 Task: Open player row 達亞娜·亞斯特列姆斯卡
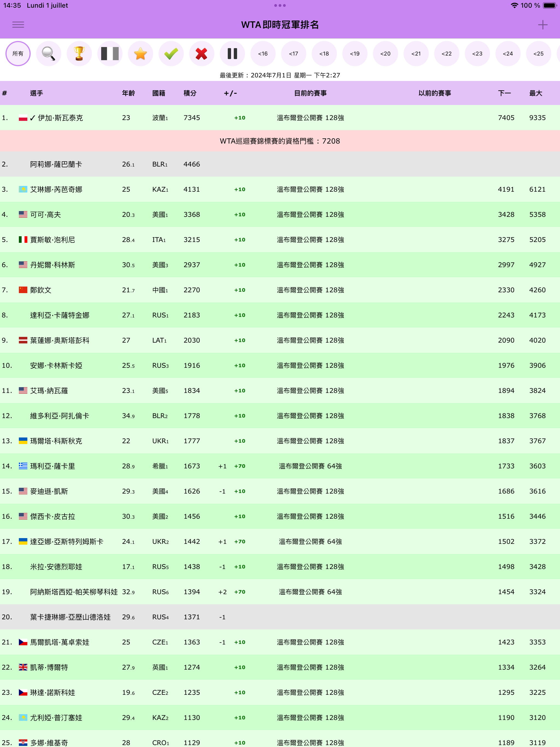coord(280,542)
